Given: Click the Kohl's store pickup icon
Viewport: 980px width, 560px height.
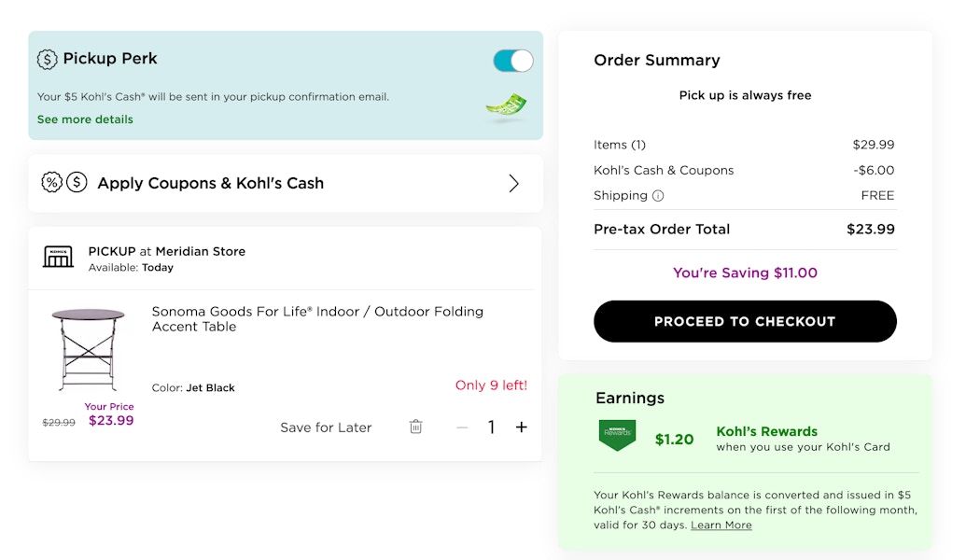Looking at the screenshot, I should (58, 257).
